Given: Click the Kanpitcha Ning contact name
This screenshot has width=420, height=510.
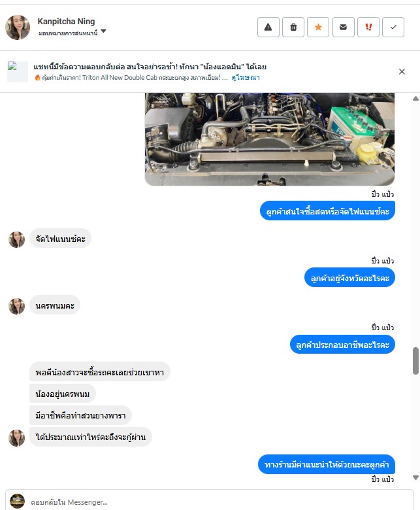Looking at the screenshot, I should pos(66,21).
